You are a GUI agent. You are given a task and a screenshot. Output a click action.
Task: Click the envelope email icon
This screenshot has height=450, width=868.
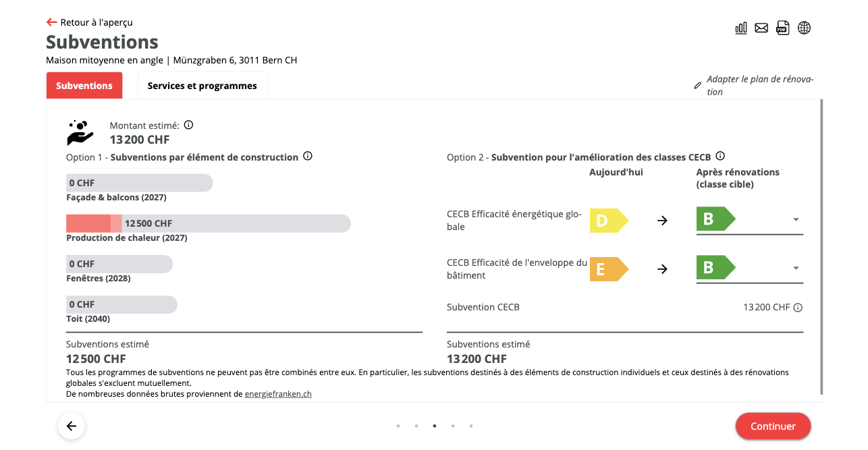tap(761, 28)
